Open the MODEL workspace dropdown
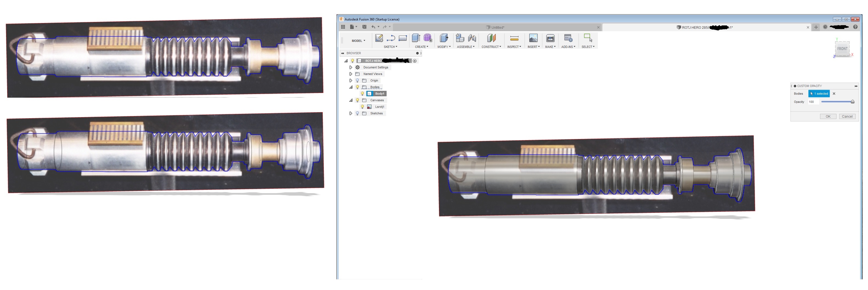This screenshot has height=290, width=868. tap(359, 41)
